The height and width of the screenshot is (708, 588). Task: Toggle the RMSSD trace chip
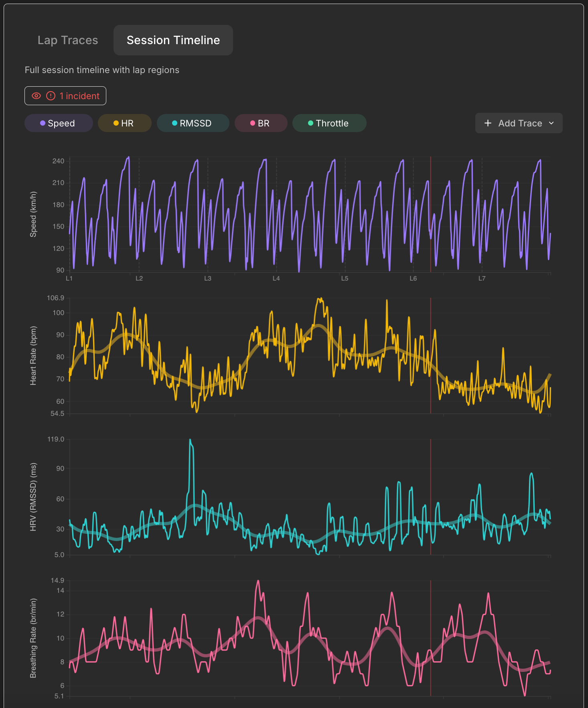pos(193,123)
